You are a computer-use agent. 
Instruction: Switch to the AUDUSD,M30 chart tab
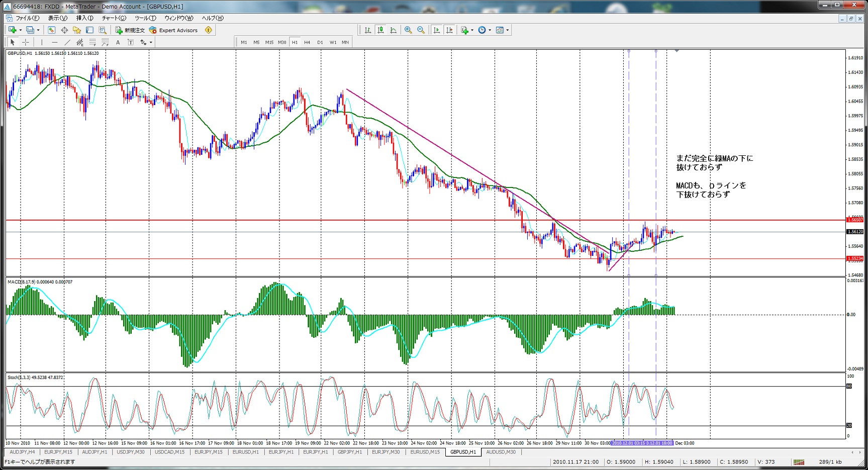click(501, 452)
